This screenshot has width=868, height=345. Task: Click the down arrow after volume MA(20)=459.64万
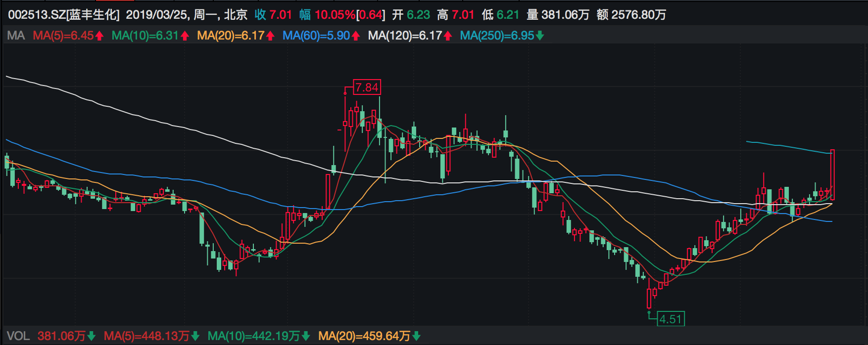coord(416,336)
